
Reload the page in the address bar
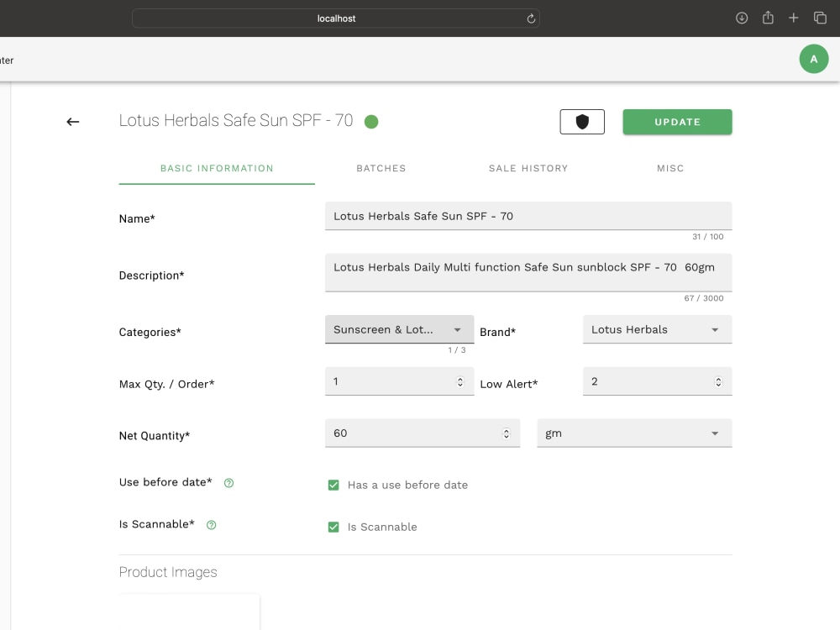pos(531,18)
